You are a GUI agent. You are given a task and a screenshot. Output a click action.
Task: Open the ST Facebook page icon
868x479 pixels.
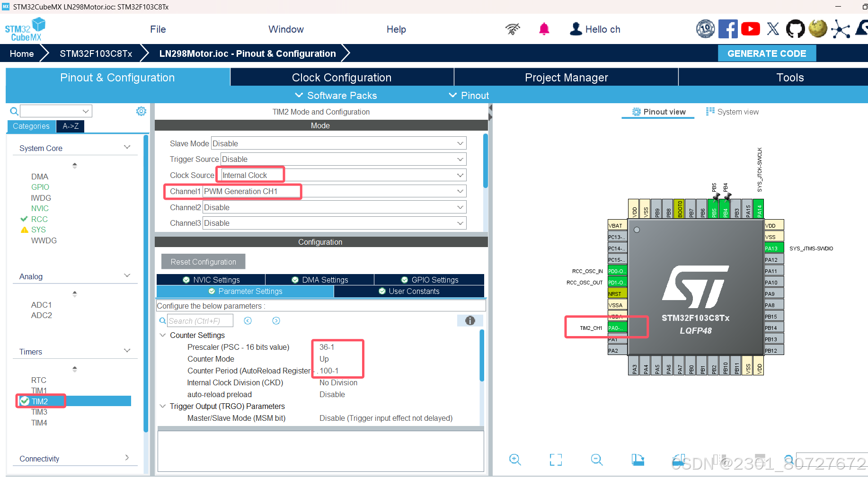728,29
